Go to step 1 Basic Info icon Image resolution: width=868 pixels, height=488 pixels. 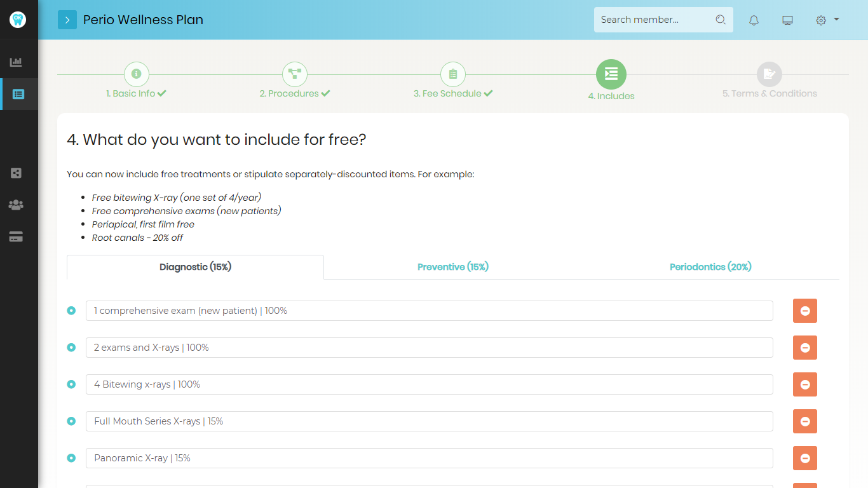tap(136, 74)
